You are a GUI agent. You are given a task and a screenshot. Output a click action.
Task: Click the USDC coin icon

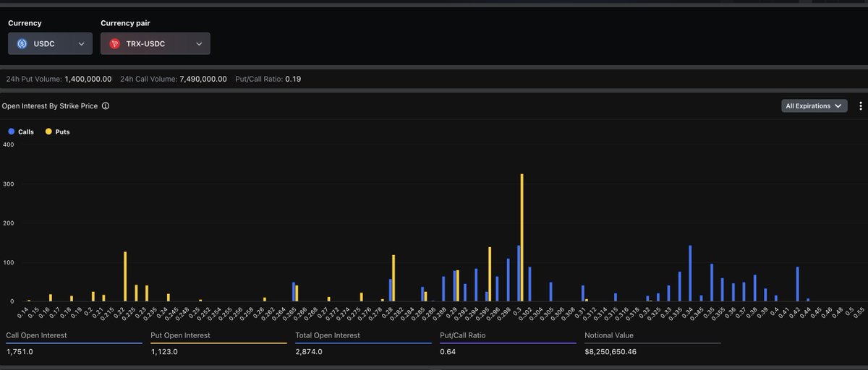(22, 44)
